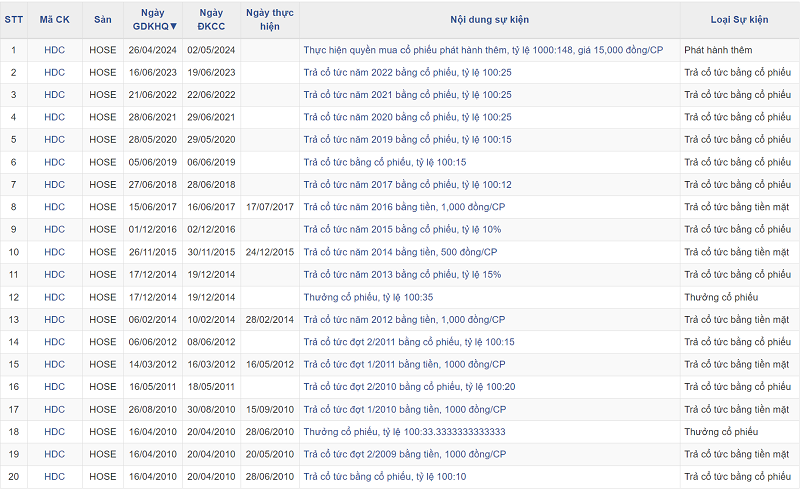Click the Ngày ĐKCC column header
This screenshot has width=800, height=491.
[x=210, y=19]
